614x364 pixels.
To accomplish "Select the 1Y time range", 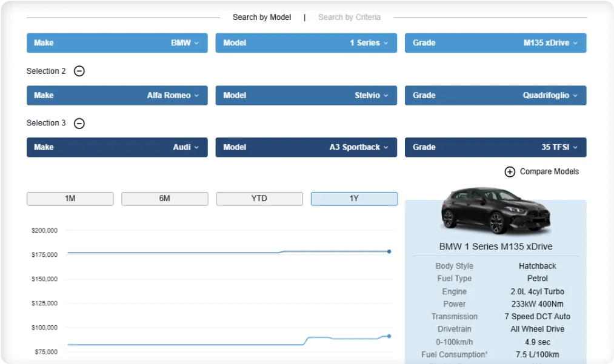I will [x=354, y=199].
